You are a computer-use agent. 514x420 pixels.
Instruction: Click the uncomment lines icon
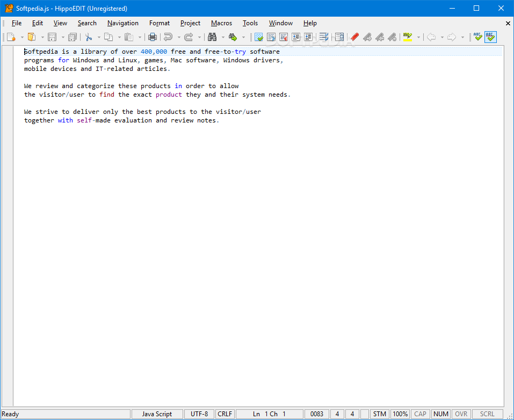click(284, 37)
